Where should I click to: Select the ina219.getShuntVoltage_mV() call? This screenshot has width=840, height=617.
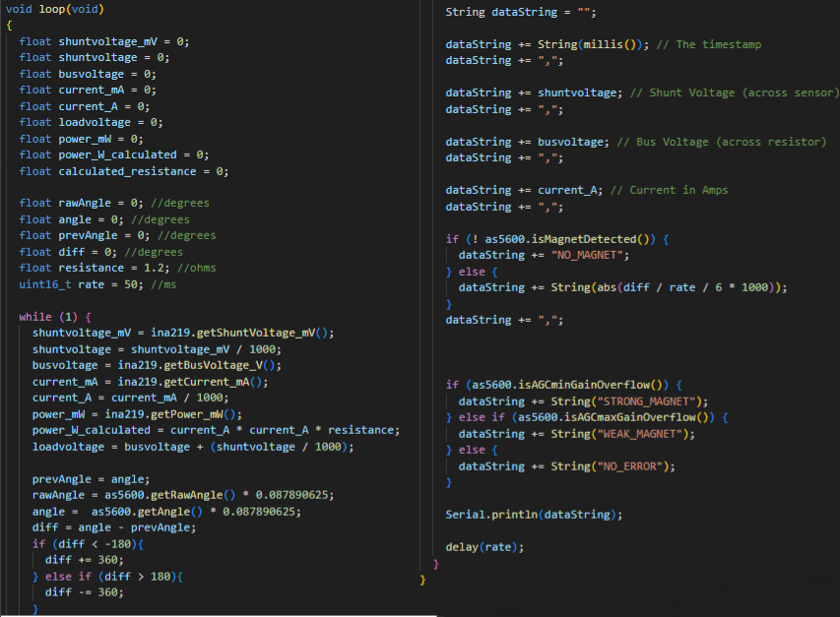(238, 333)
